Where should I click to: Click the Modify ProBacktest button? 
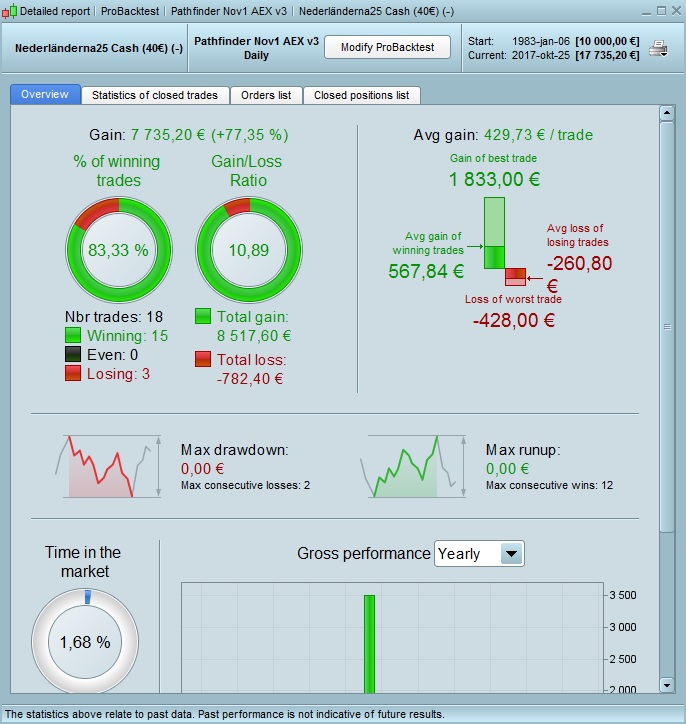(x=387, y=47)
